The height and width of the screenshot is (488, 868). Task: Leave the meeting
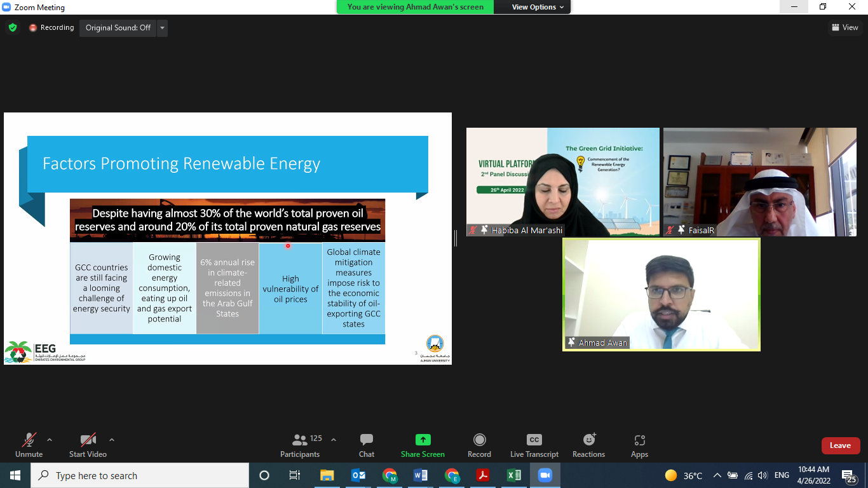click(840, 445)
